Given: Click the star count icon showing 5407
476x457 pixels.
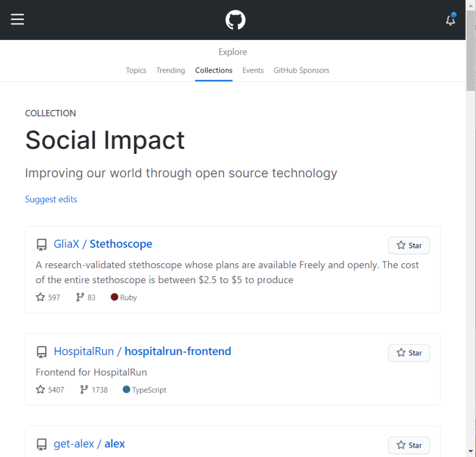Looking at the screenshot, I should [41, 389].
